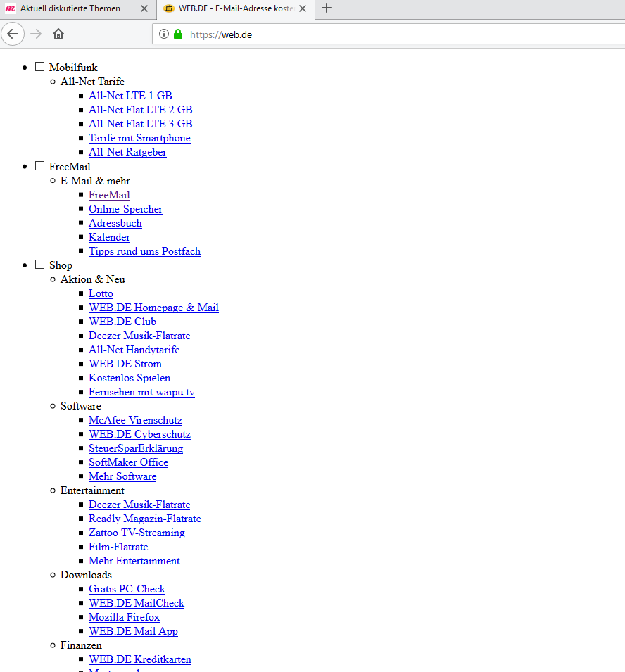Screen dimensions: 625x672
Task: Open WEB.DE Homepage & Mail link
Action: (x=154, y=308)
